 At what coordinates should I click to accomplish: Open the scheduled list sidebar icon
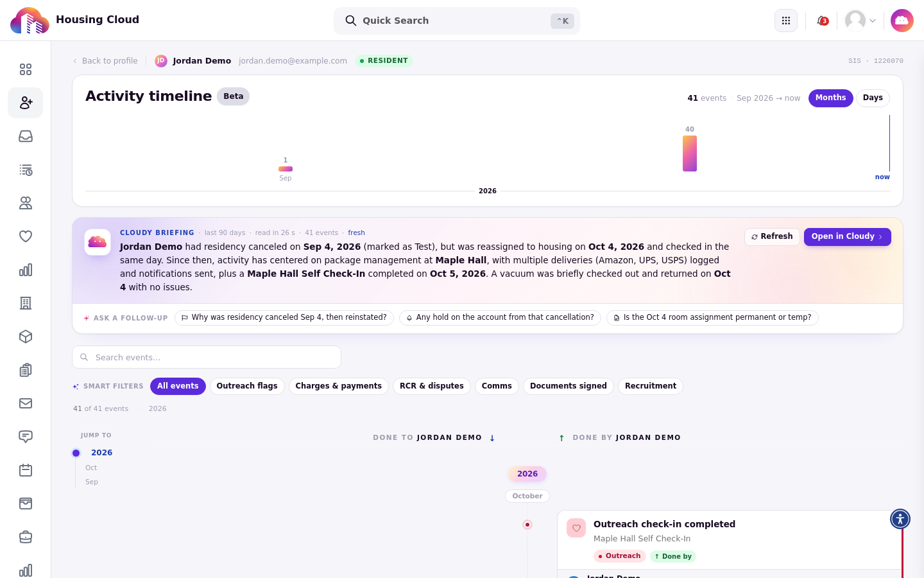(26, 170)
